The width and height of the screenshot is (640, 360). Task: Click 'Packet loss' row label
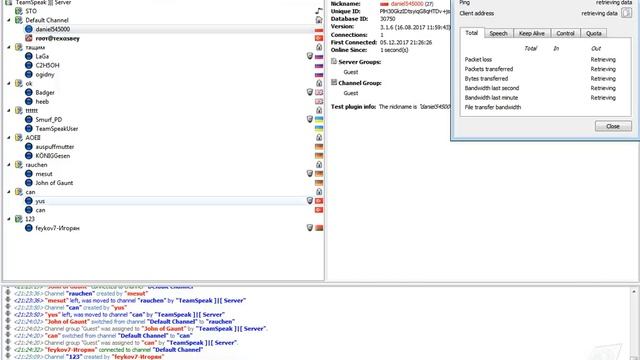pyautogui.click(x=478, y=59)
